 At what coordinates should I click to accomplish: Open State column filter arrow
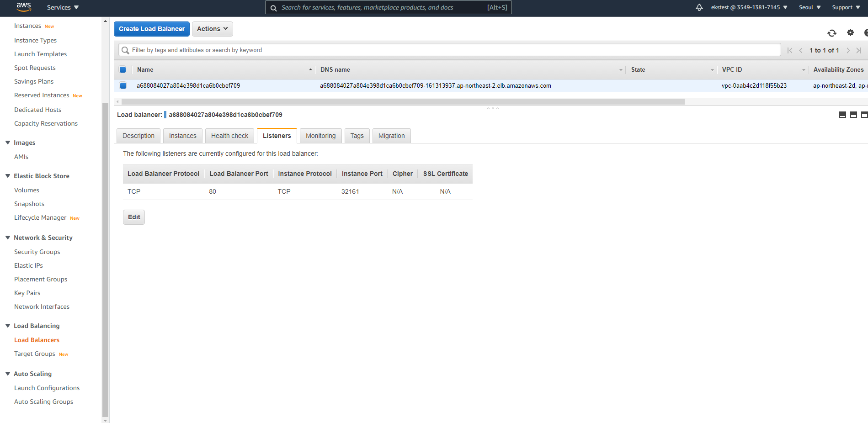[712, 70]
